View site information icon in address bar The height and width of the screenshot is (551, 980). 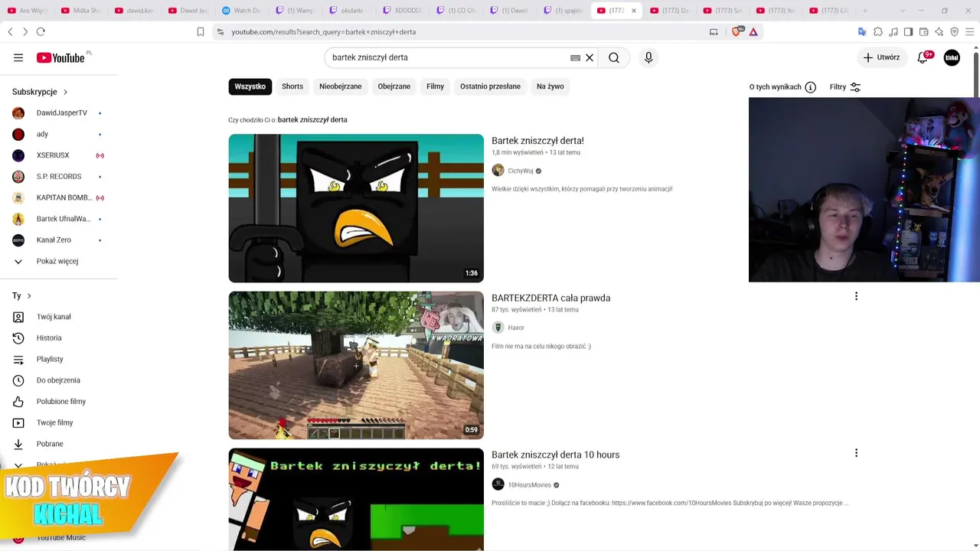point(220,31)
